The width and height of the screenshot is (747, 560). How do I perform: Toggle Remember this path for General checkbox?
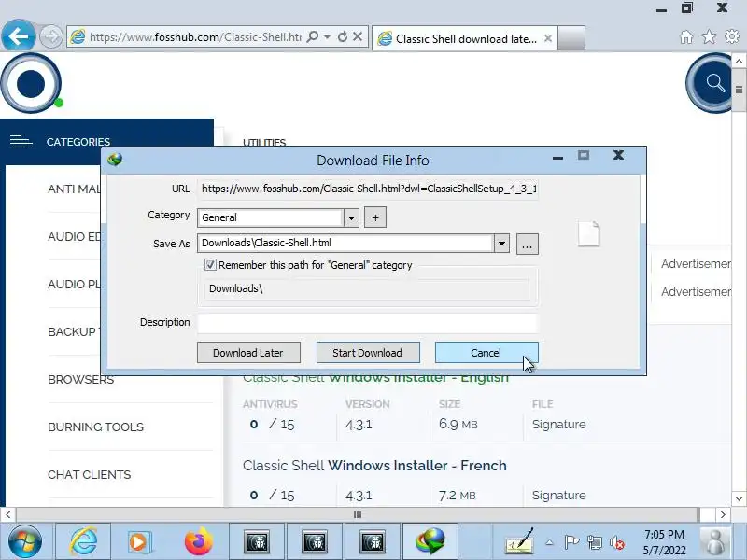(x=210, y=265)
